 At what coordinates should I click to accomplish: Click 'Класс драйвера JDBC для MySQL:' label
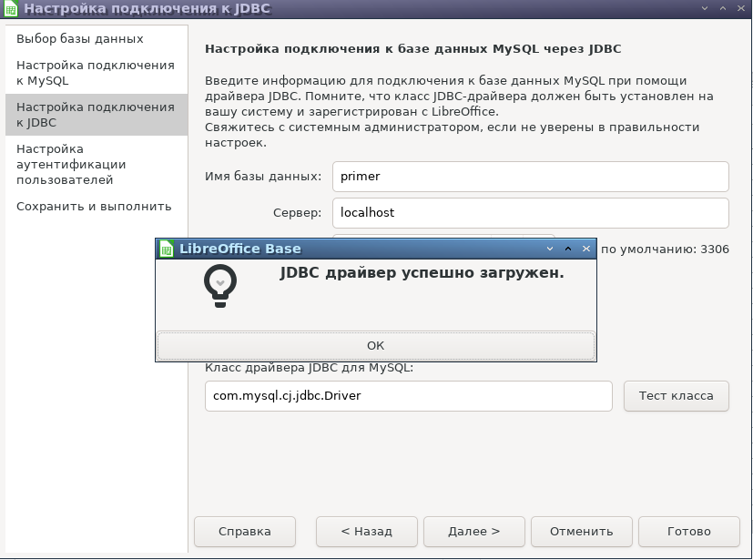pos(310,368)
